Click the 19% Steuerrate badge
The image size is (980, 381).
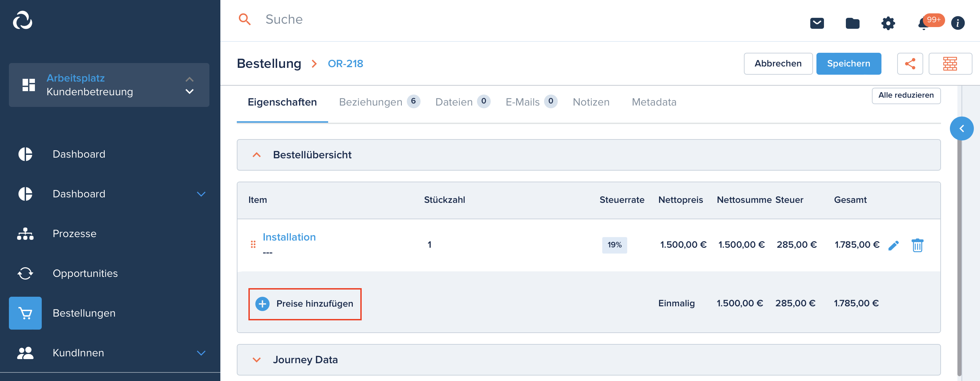(615, 245)
